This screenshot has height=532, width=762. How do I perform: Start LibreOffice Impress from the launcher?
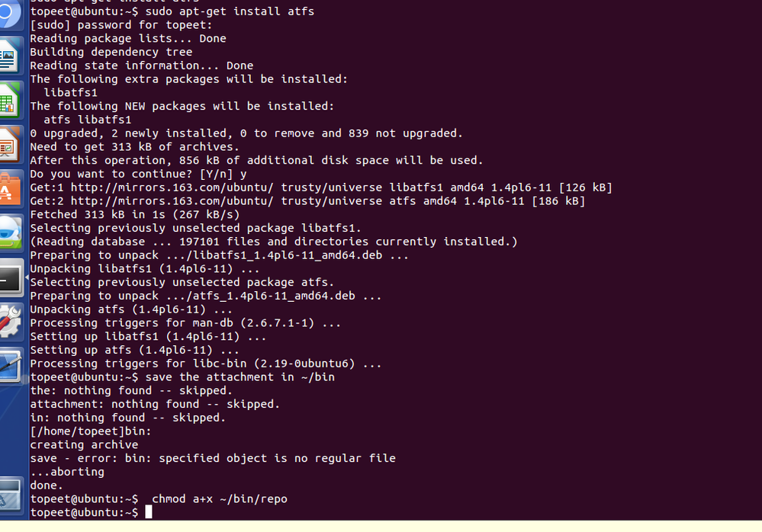click(9, 144)
